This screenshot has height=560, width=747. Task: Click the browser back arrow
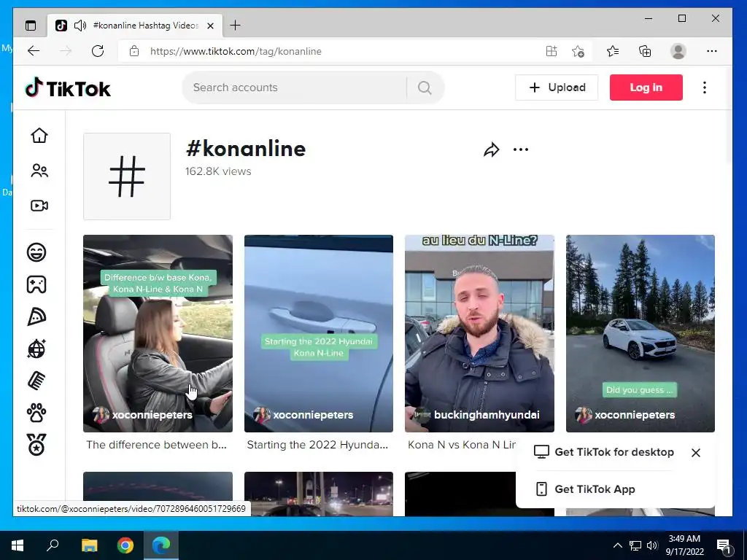pos(34,51)
